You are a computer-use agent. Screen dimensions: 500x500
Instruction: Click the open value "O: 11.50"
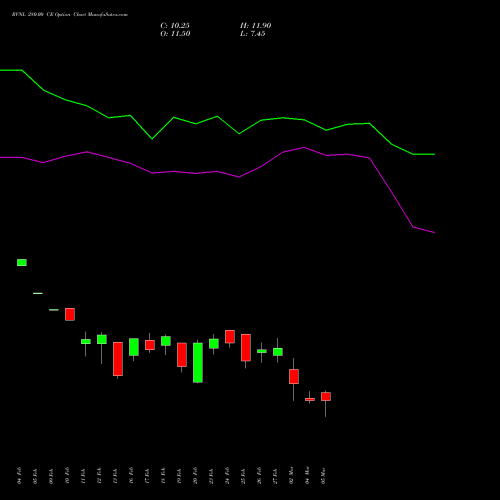[x=175, y=34]
